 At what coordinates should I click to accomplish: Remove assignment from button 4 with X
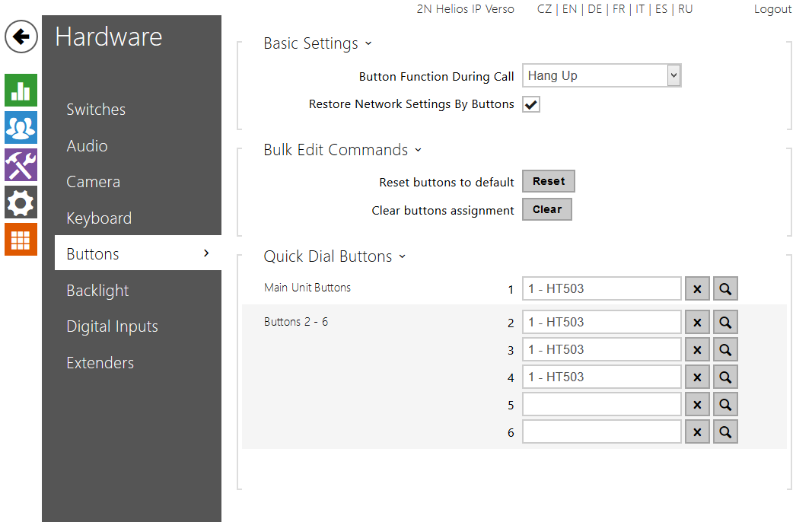697,377
